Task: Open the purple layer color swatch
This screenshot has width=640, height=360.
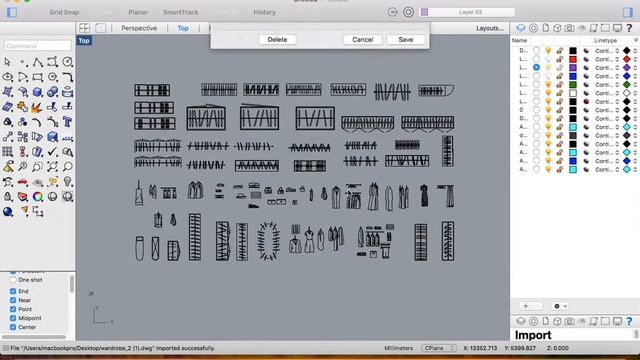Action: click(573, 68)
